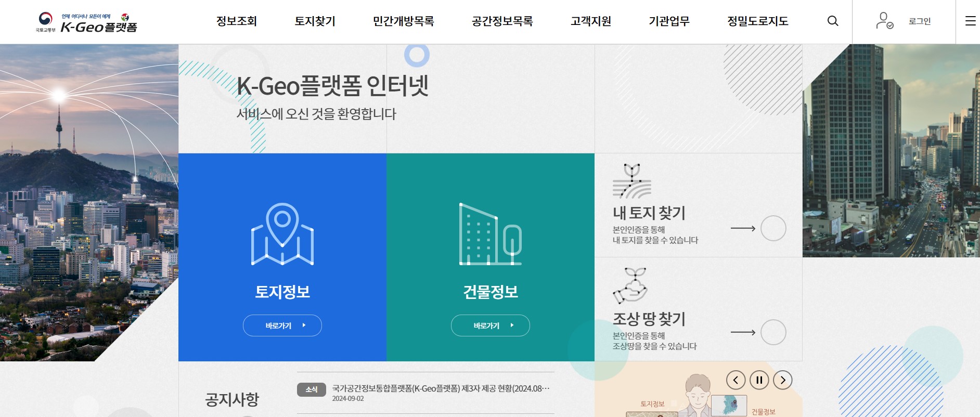Click the notice date 2024-09-02
Screen dimensions: 980x417
coord(348,399)
